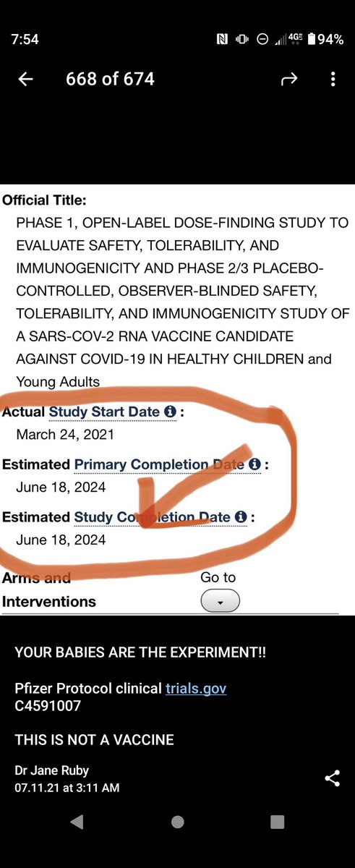
Task: Open the Go to dropdown selector
Action: [x=220, y=602]
